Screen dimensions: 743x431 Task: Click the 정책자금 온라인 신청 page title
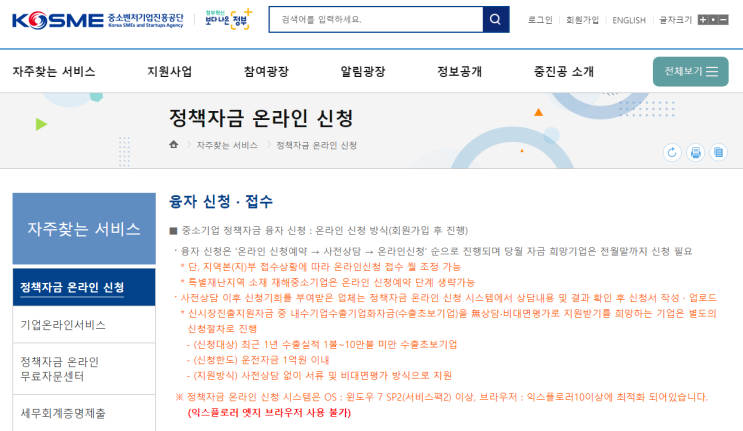pos(261,118)
